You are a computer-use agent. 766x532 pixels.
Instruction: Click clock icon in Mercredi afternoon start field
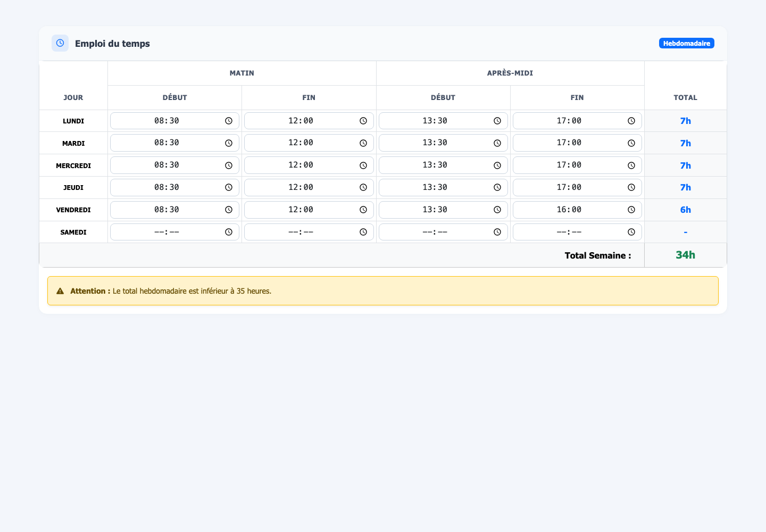click(497, 165)
